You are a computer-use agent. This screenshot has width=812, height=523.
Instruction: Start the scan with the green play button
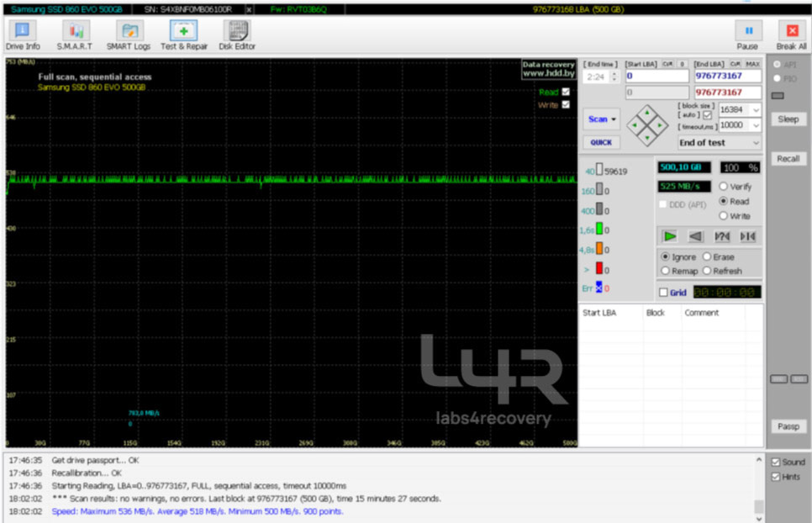(670, 236)
